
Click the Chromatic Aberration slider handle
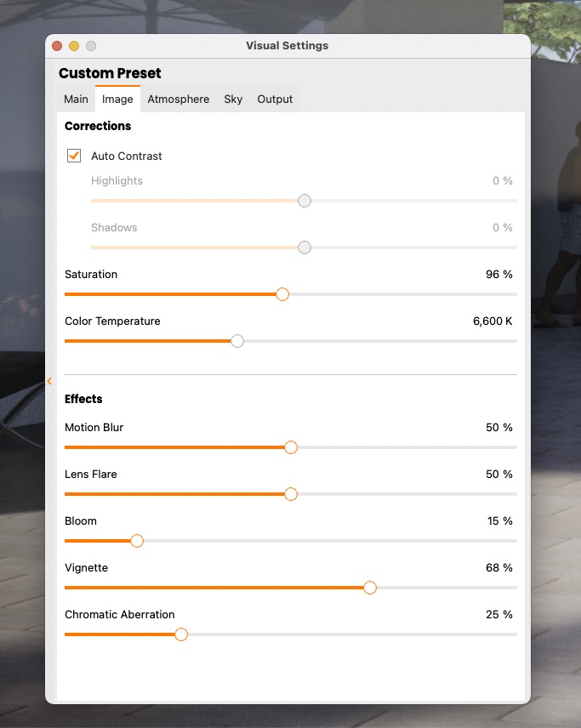(x=181, y=634)
